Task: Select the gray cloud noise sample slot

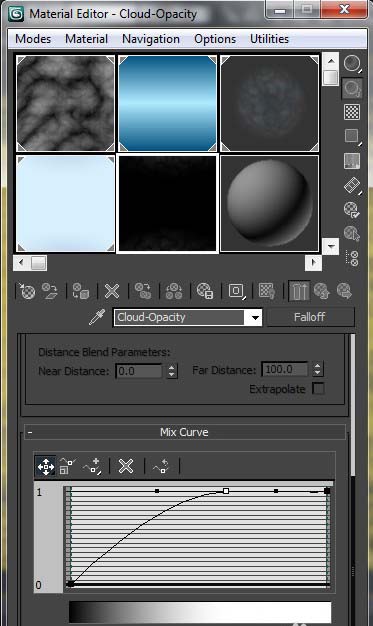Action: (x=65, y=103)
